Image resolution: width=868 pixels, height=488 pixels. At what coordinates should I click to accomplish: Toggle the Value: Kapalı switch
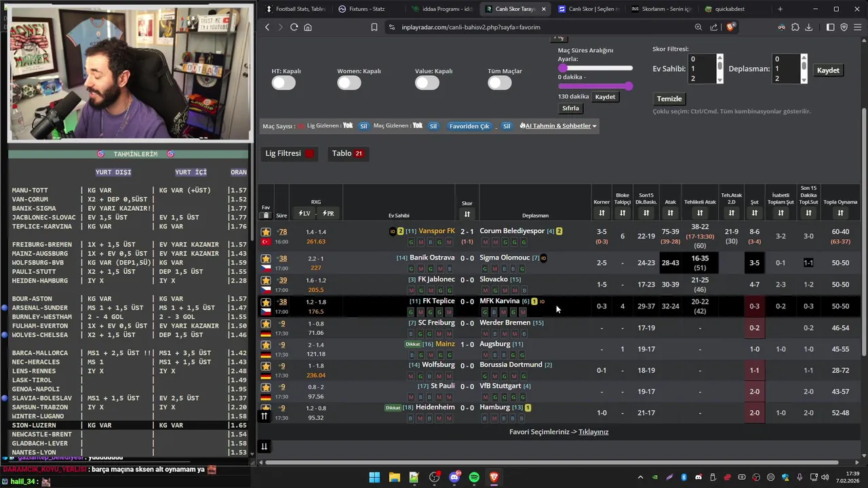[427, 83]
